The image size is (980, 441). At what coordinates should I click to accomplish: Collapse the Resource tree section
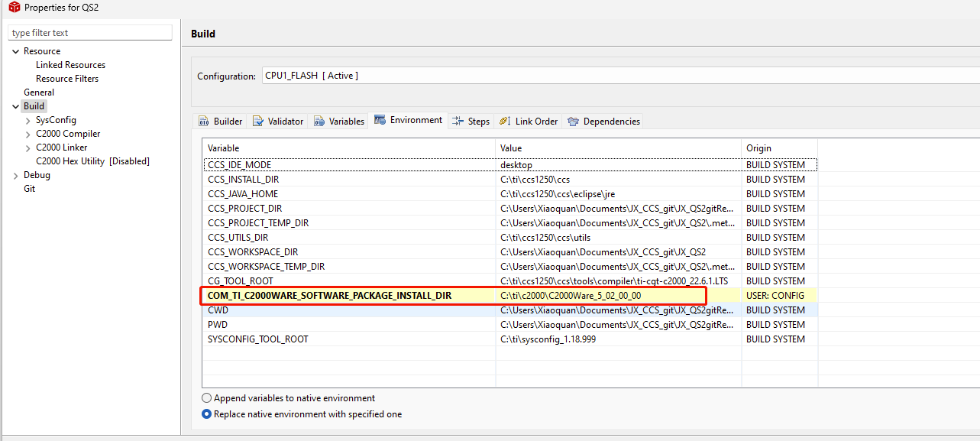pos(16,50)
